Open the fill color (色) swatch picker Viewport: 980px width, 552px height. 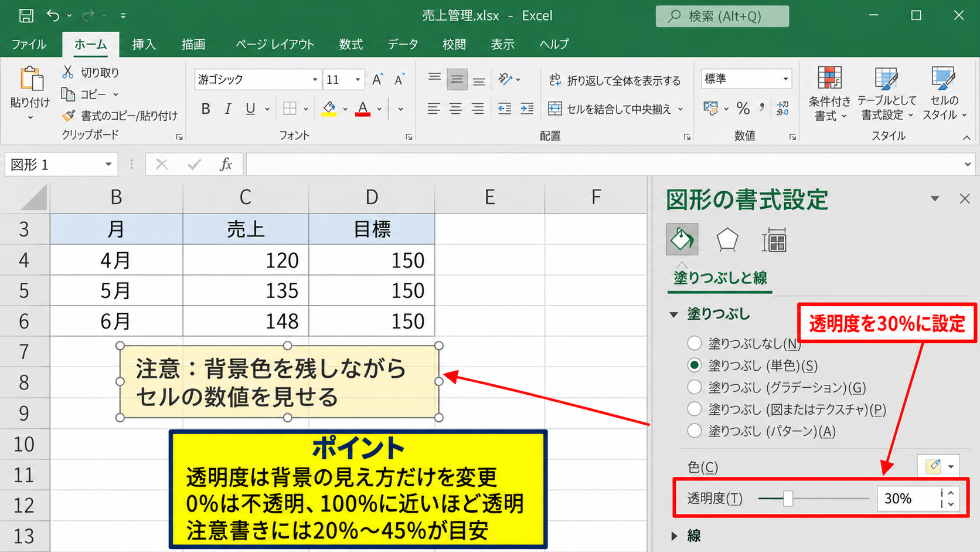(x=938, y=467)
